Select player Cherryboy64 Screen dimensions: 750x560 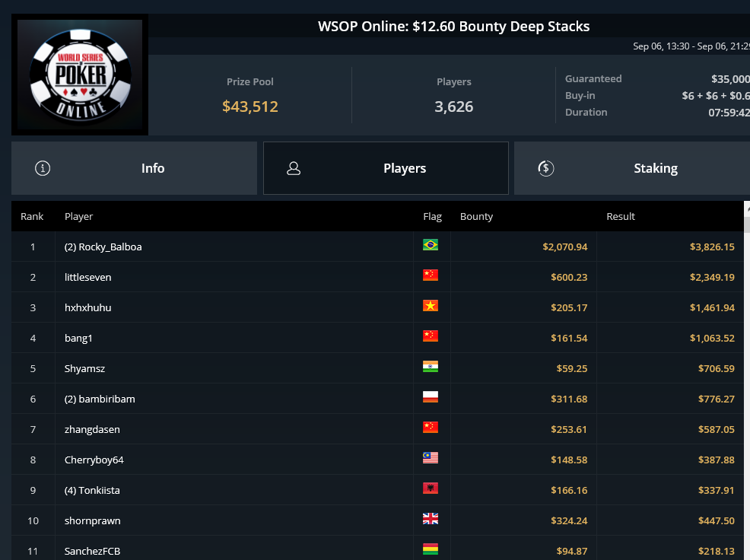click(x=94, y=460)
